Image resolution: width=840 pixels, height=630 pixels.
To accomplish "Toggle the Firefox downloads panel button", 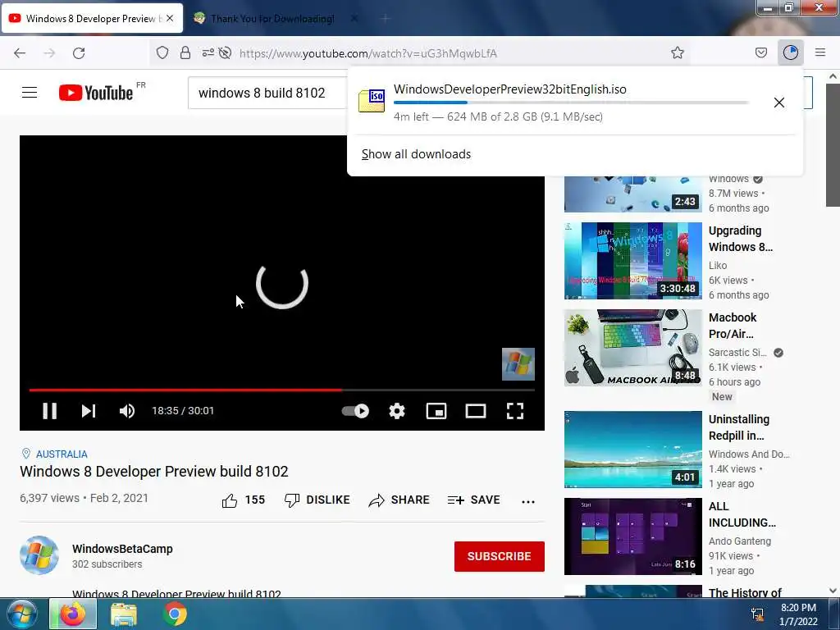I will (791, 52).
